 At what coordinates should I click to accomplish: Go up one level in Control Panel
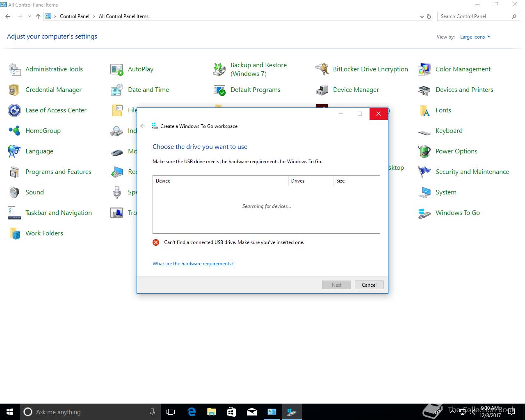click(x=38, y=16)
